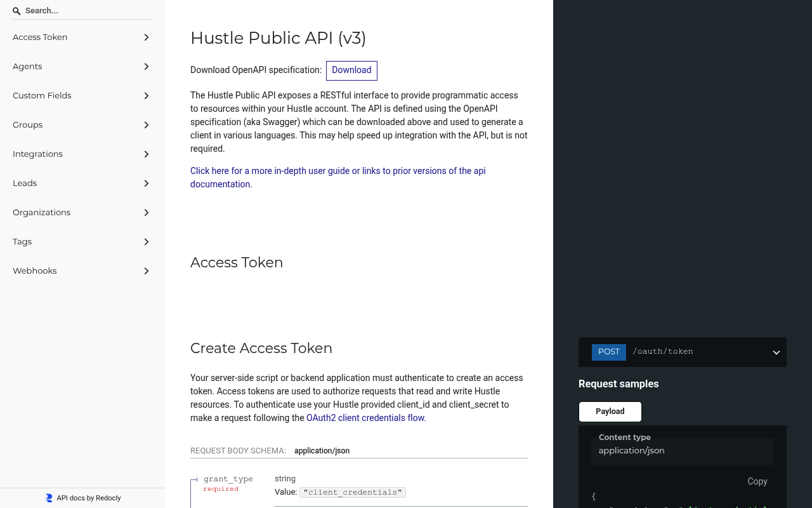Open the Organizations sidebar section
The width and height of the screenshot is (812, 508).
click(x=82, y=212)
